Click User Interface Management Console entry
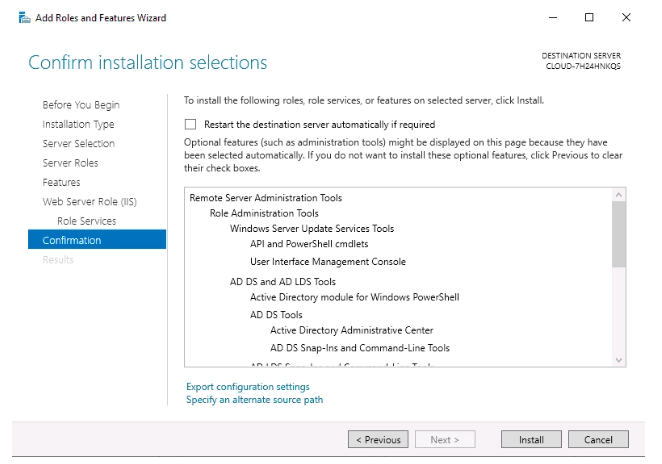Image resolution: width=662 pixels, height=464 pixels. pos(328,262)
